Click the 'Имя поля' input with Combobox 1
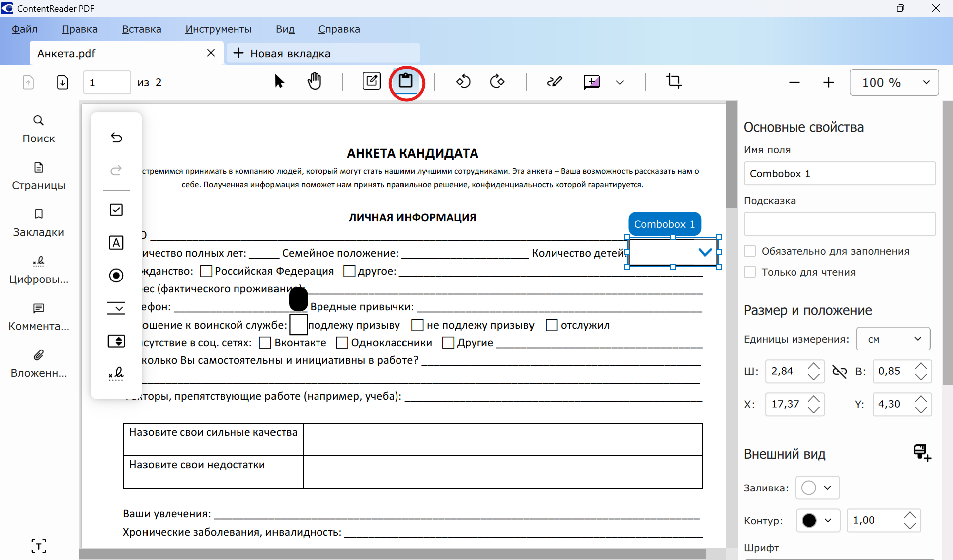This screenshot has height=560, width=953. point(839,174)
